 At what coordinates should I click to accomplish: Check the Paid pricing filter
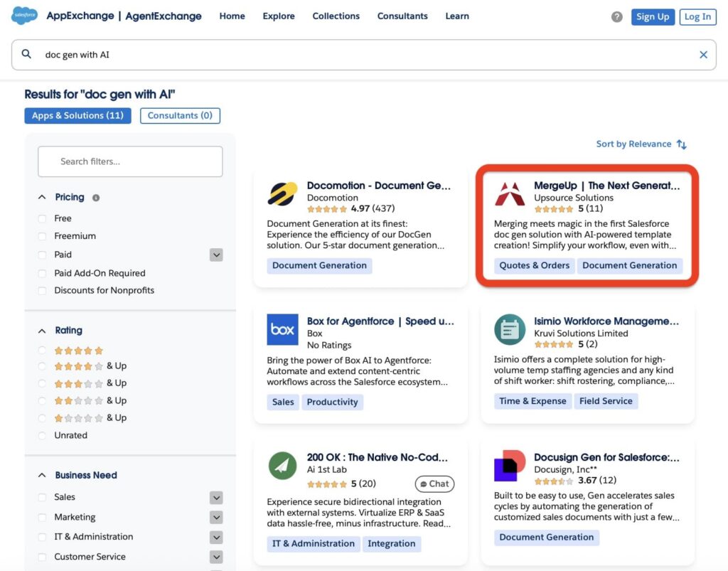(42, 255)
